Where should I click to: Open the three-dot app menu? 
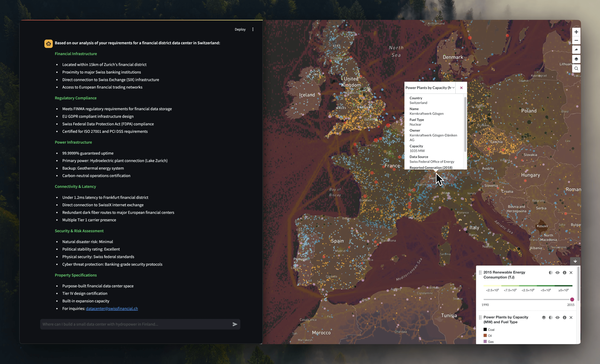[253, 29]
